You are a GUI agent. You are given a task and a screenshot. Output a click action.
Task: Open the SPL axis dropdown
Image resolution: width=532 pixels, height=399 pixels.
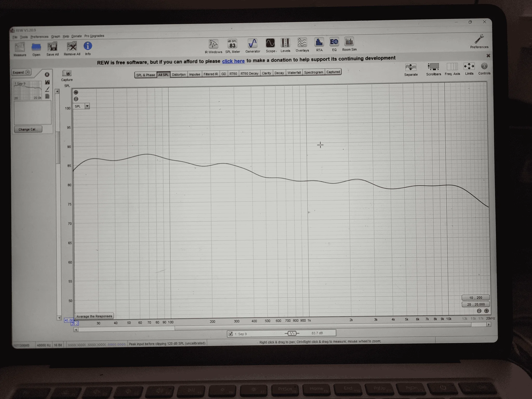click(87, 106)
